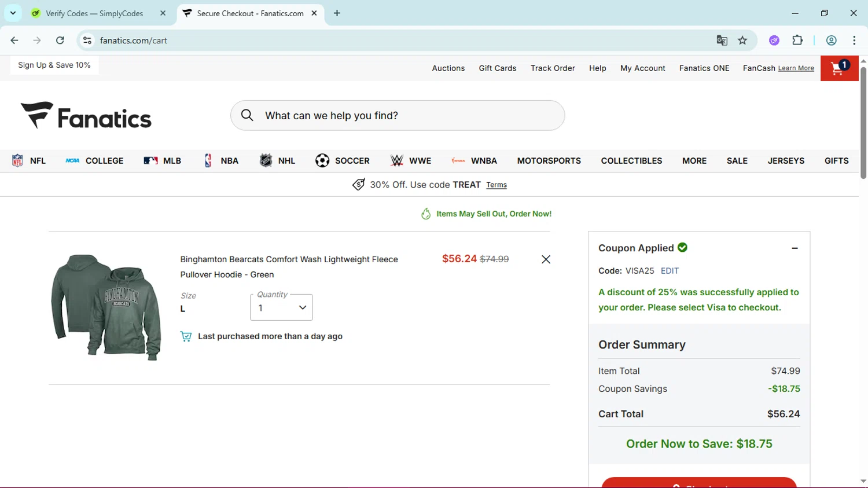Remove the Binghamton hoodie from cart
Image resolution: width=868 pixels, height=488 pixels.
(546, 259)
